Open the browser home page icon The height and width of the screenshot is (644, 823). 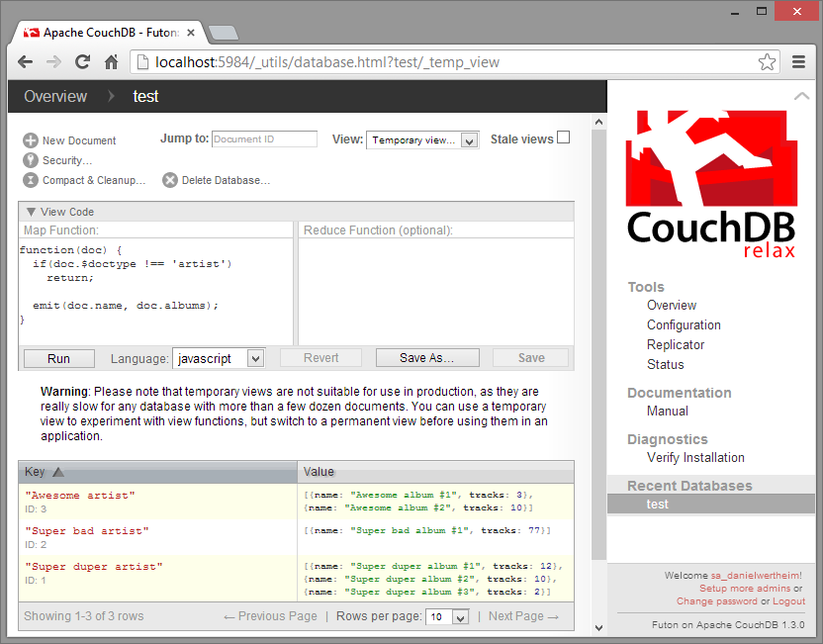coord(111,62)
